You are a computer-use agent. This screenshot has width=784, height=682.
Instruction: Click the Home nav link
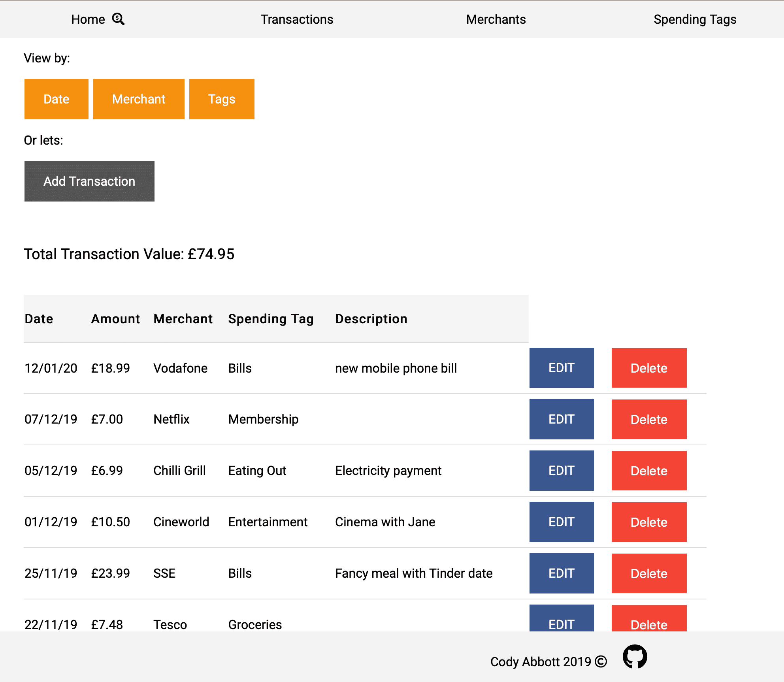click(x=88, y=19)
